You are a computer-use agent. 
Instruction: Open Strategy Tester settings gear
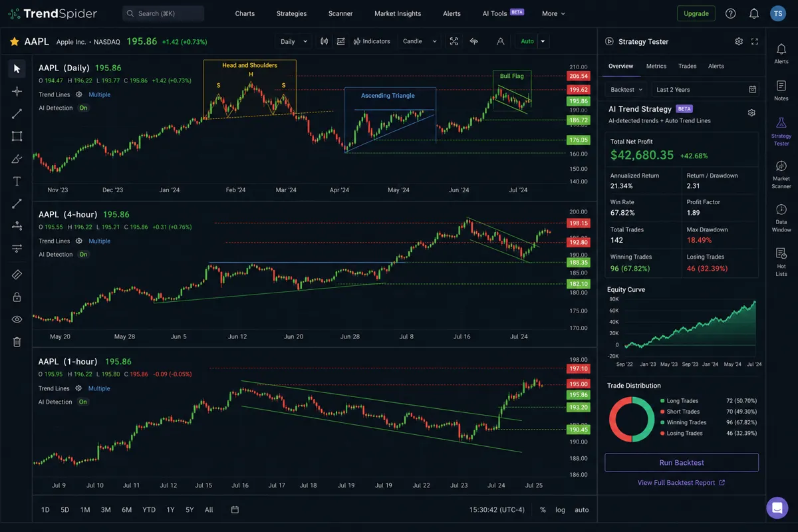click(x=739, y=41)
